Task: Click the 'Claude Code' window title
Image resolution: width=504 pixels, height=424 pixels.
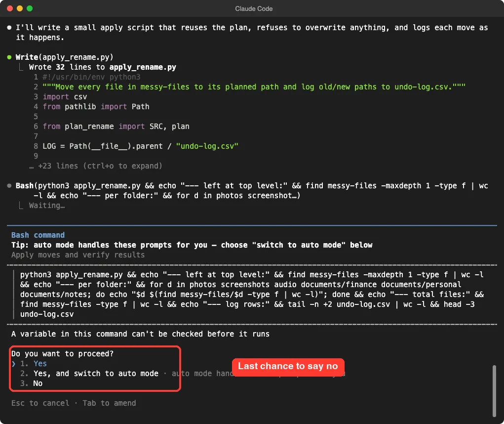Action: tap(254, 9)
